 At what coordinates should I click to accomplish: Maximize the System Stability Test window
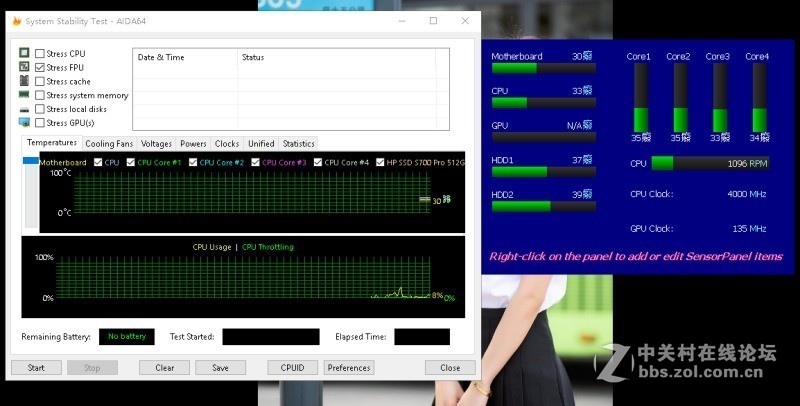point(433,21)
